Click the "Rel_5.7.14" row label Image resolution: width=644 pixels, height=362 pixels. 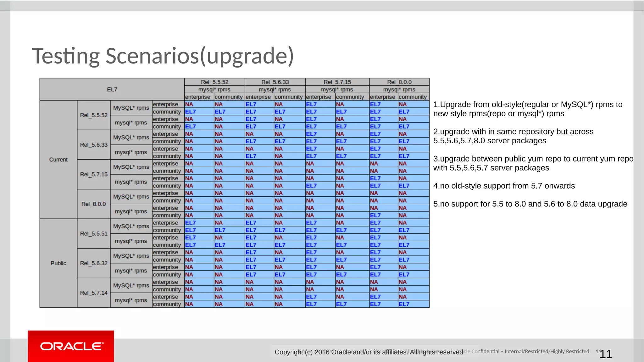pyautogui.click(x=94, y=293)
